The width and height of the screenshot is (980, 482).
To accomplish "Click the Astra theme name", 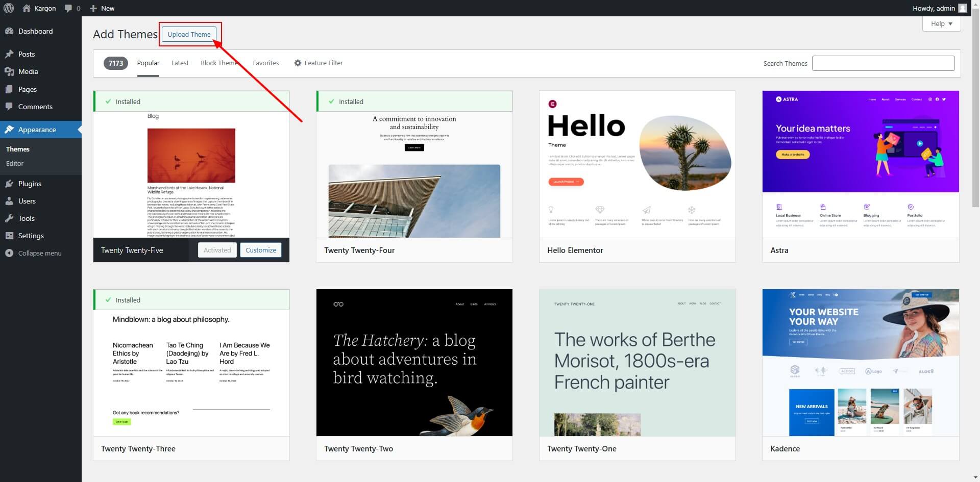I will [x=779, y=250].
